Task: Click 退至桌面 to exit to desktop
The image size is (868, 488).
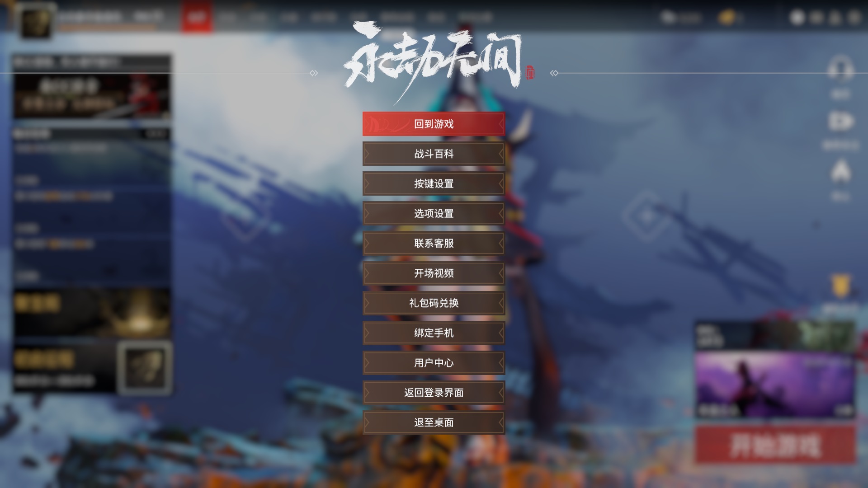Action: click(x=434, y=422)
